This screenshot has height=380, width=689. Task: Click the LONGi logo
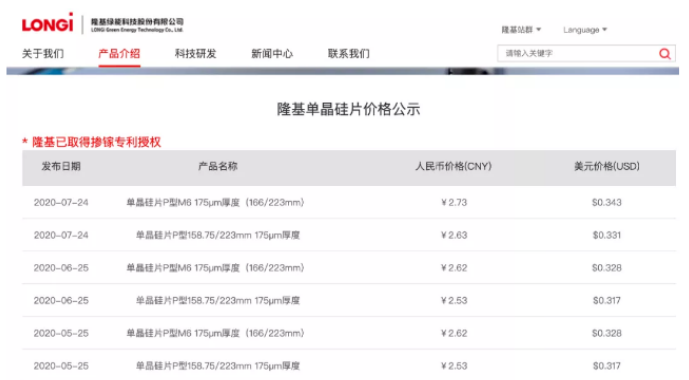coord(47,22)
